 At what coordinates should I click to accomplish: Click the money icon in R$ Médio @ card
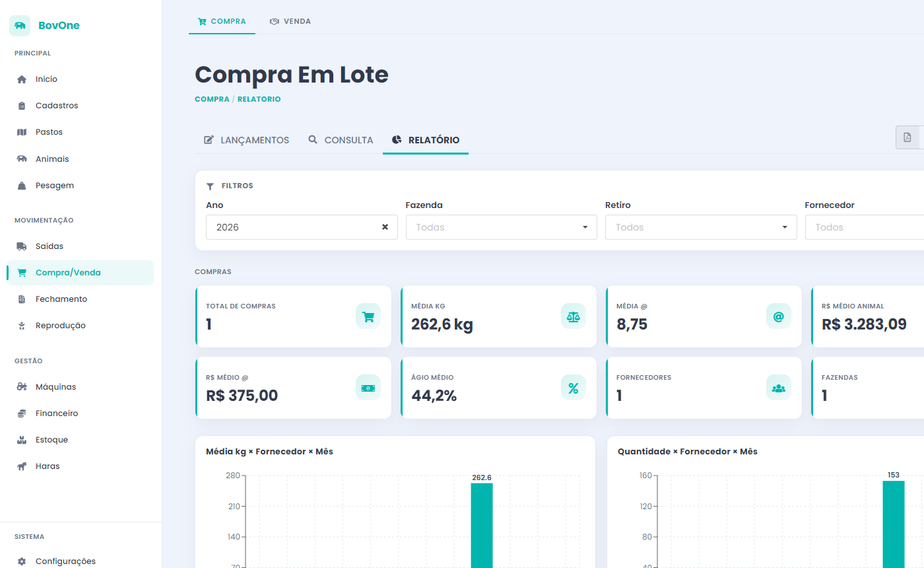[x=368, y=388]
